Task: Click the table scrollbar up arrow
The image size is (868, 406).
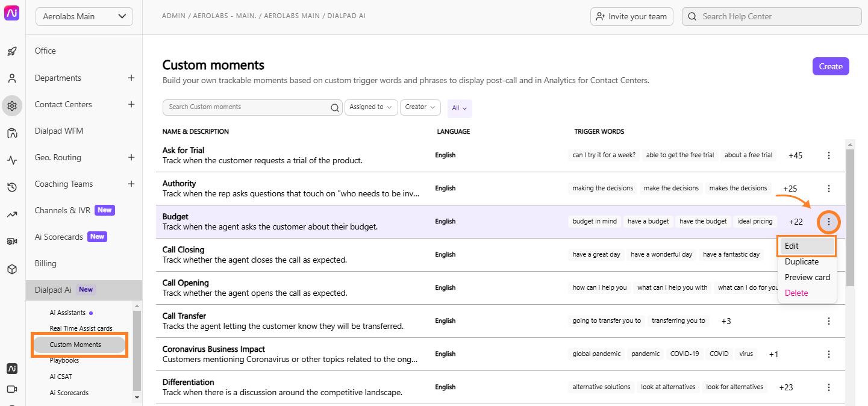Action: click(x=850, y=145)
